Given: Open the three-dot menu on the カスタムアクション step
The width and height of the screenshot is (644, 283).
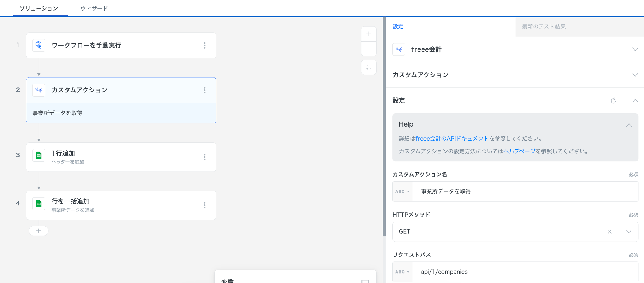Looking at the screenshot, I should coord(205,90).
